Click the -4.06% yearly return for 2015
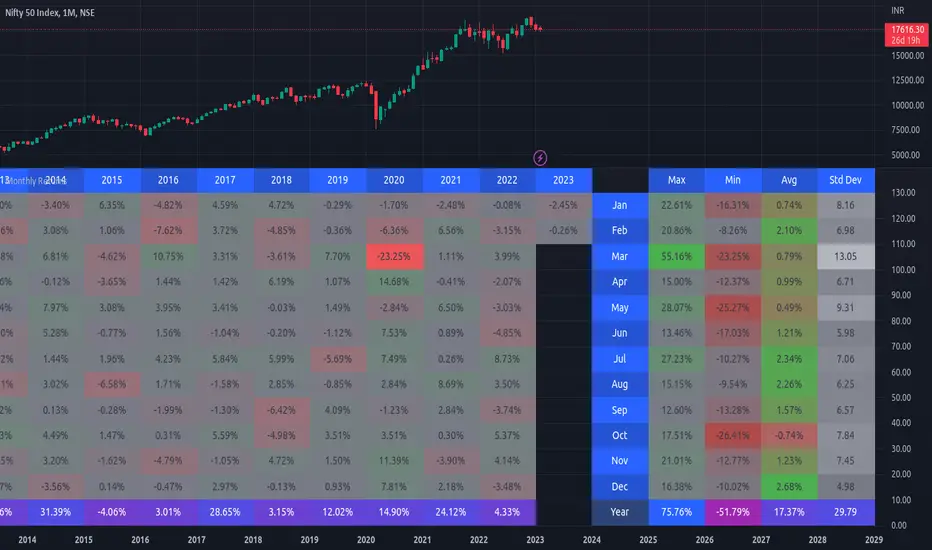Image resolution: width=932 pixels, height=550 pixels. pos(112,512)
